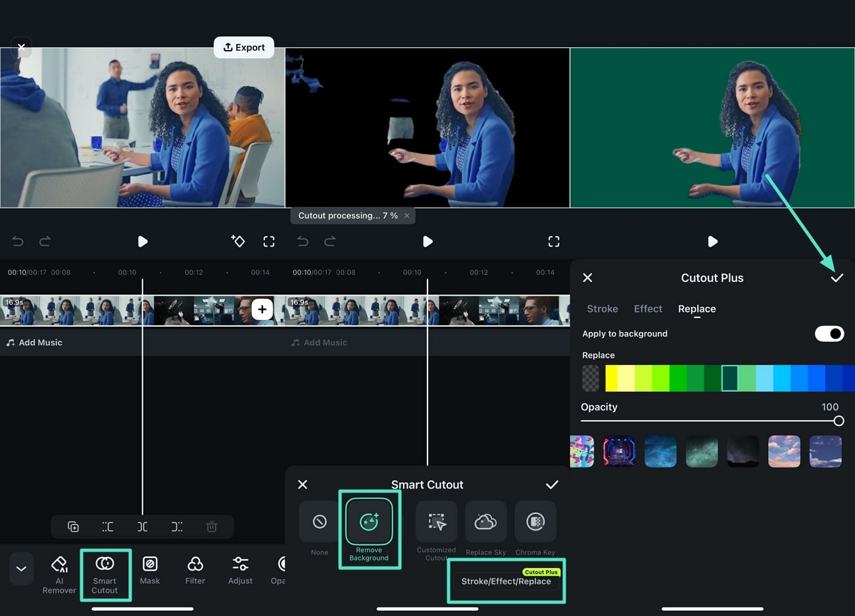This screenshot has width=855, height=616.
Task: Switch to the Effect tab
Action: [648, 309]
